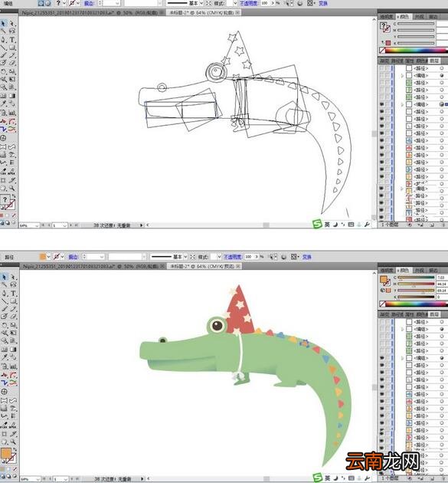Click the blue 描边 link in upper control bar
The width and height of the screenshot is (448, 483).
point(90,3)
